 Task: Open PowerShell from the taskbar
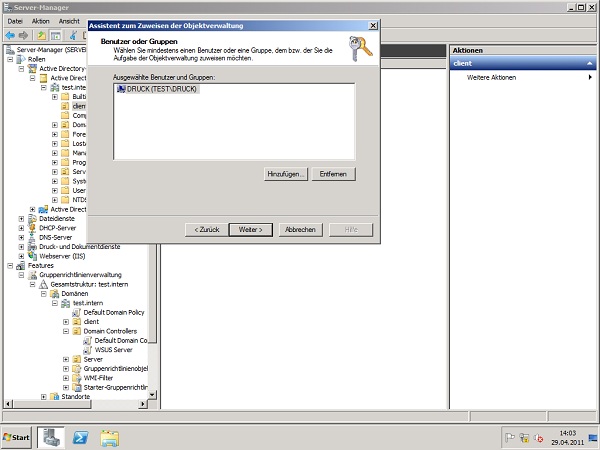click(80, 438)
